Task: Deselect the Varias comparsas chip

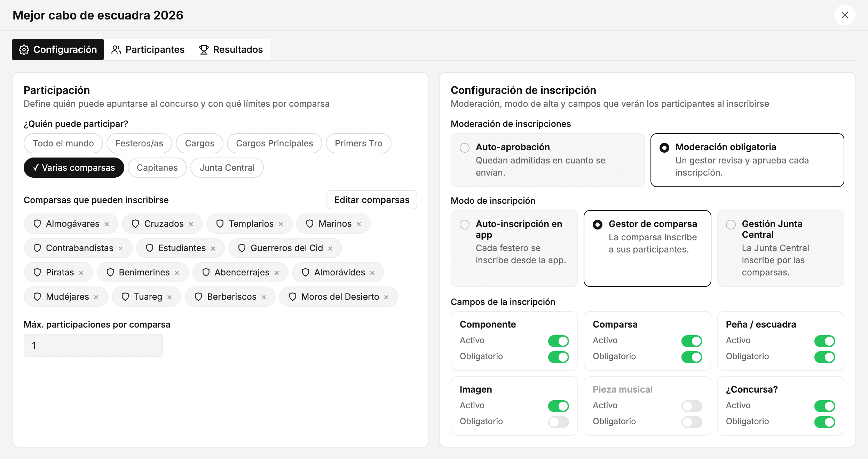Action: [74, 168]
